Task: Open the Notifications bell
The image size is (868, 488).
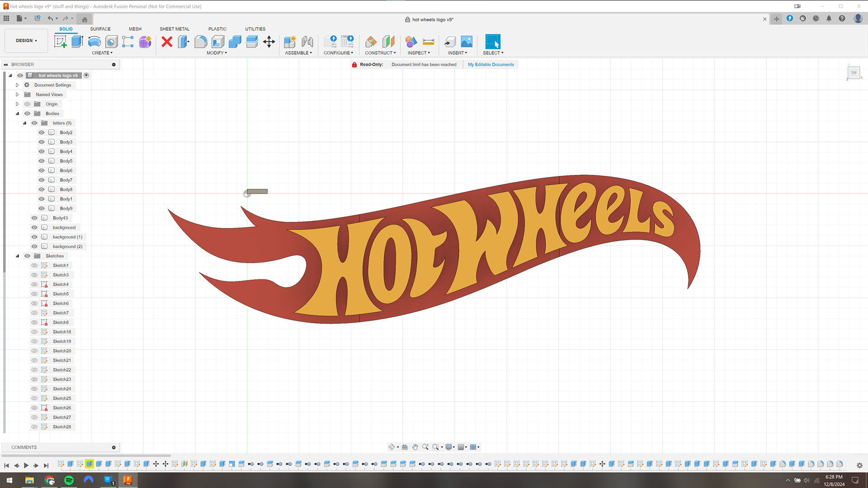Action: tap(829, 19)
